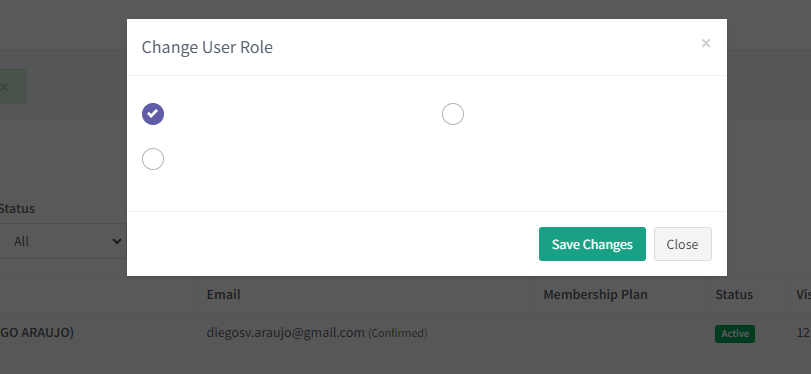The width and height of the screenshot is (811, 374).
Task: Select the checked purple role radio option
Action: [153, 114]
